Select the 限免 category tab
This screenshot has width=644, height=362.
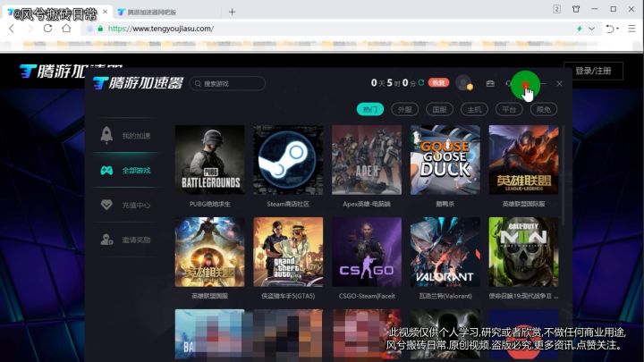544,110
